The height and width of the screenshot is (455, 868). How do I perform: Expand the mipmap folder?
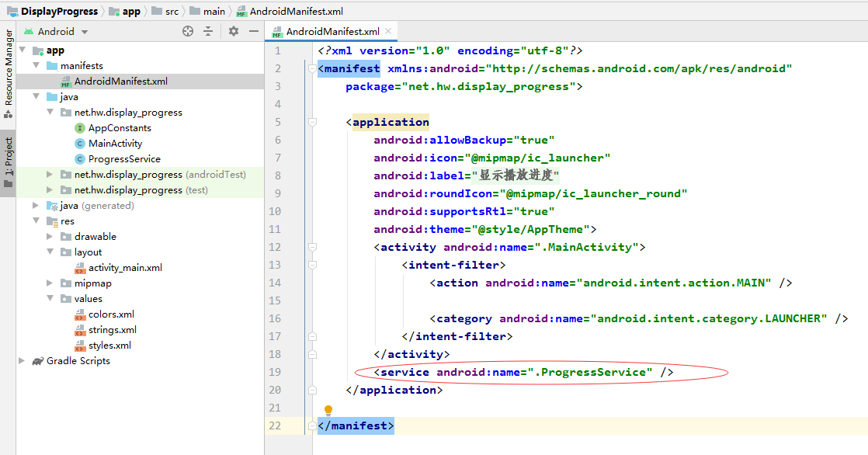50,283
